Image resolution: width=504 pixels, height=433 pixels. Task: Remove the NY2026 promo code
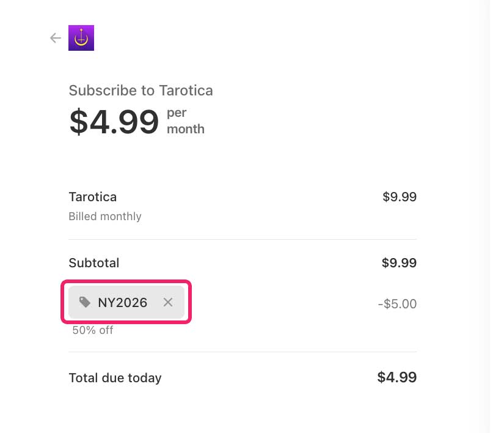[x=168, y=302]
